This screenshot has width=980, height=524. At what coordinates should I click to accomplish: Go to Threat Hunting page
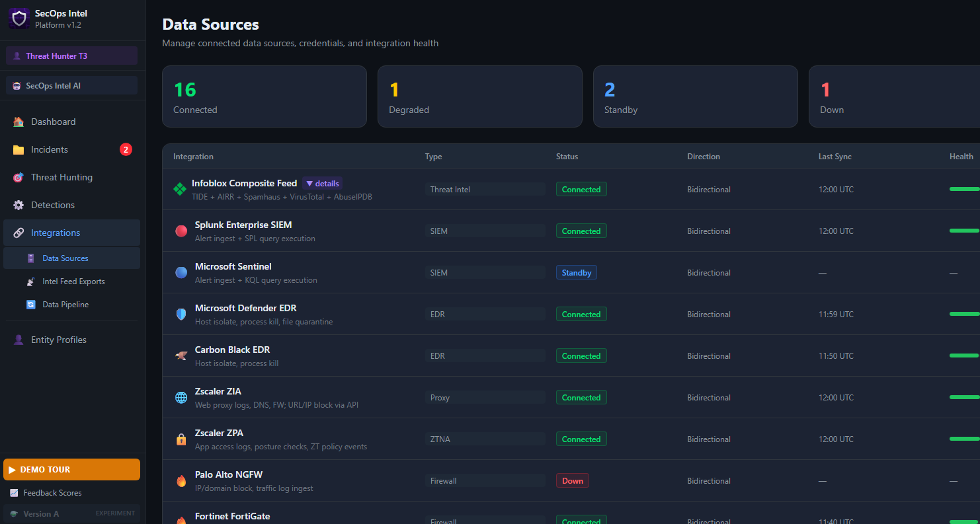pos(61,178)
